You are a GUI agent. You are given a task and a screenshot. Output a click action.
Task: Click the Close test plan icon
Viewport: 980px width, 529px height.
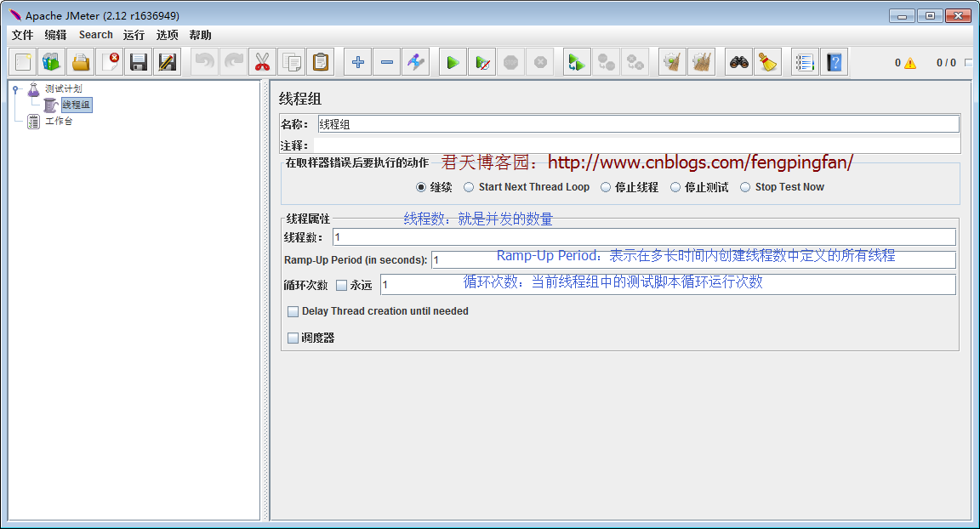pyautogui.click(x=110, y=62)
